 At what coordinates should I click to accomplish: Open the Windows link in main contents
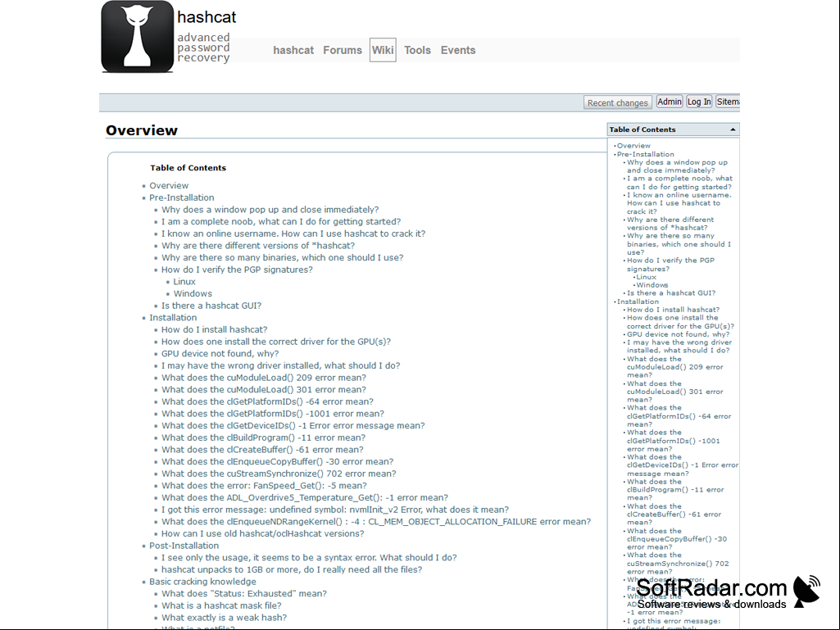coord(193,293)
